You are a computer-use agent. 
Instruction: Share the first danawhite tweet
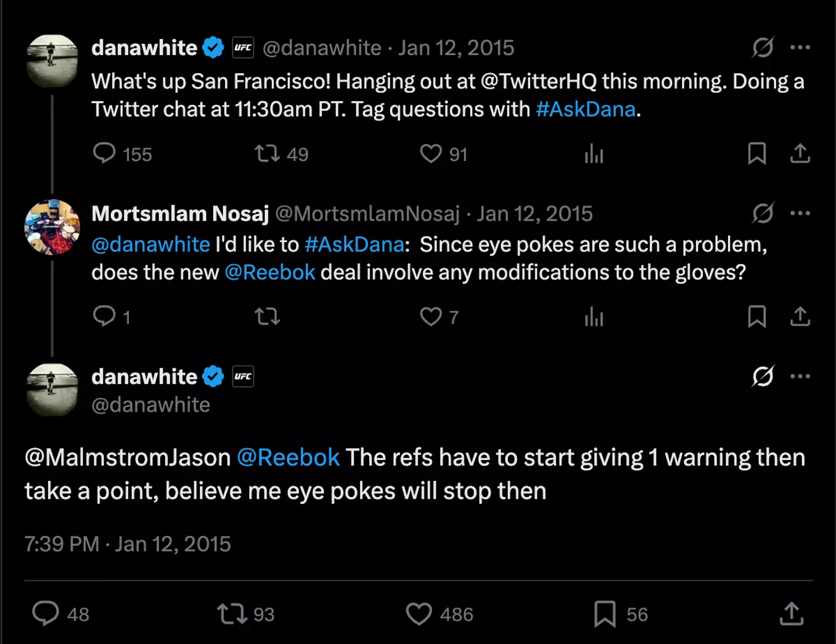(799, 153)
